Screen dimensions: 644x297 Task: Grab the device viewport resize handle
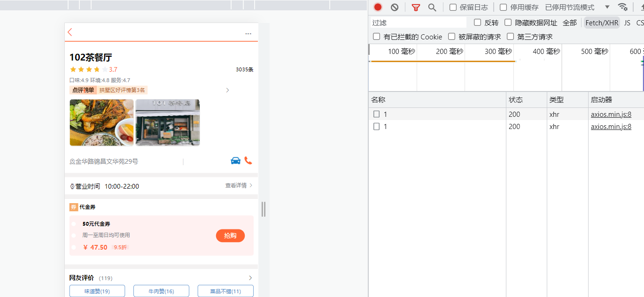(264, 209)
